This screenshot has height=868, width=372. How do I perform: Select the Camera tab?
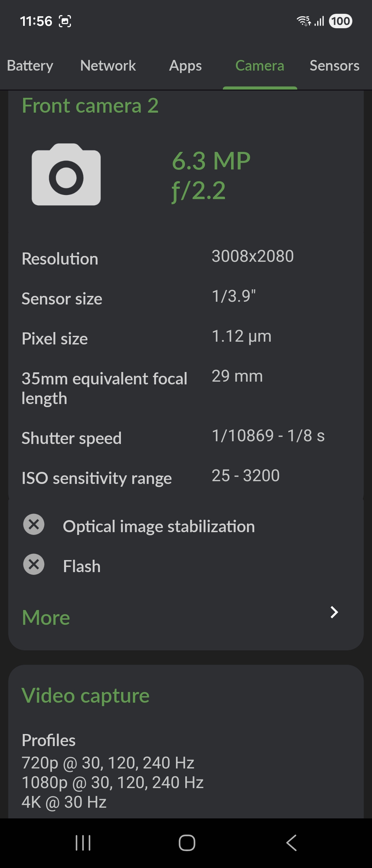(x=260, y=65)
